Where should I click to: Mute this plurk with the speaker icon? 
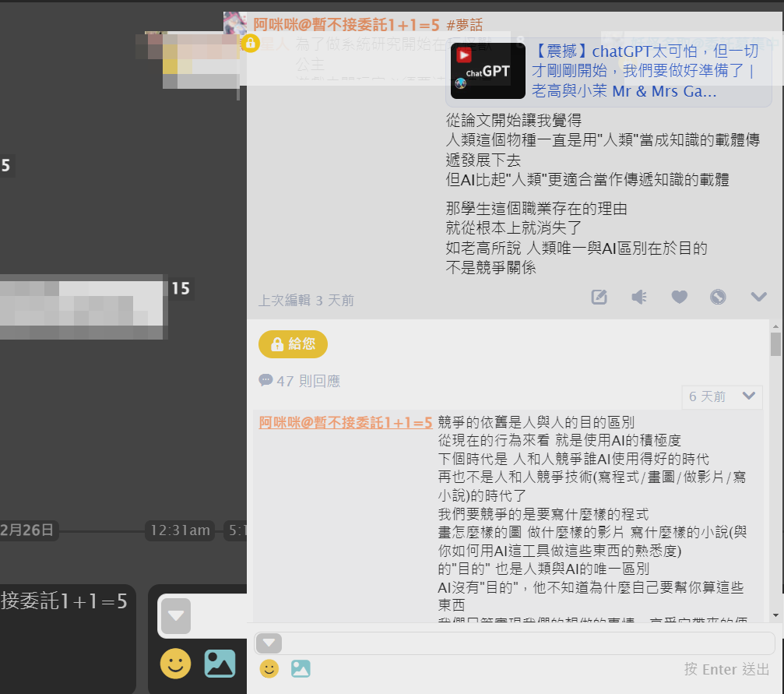coord(639,298)
